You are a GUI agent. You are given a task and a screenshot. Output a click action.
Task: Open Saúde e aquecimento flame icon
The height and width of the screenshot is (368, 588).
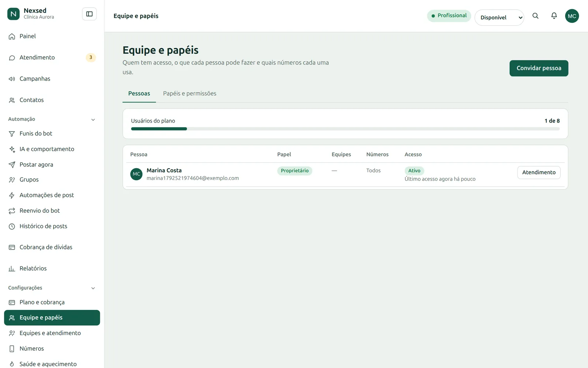coord(12,364)
